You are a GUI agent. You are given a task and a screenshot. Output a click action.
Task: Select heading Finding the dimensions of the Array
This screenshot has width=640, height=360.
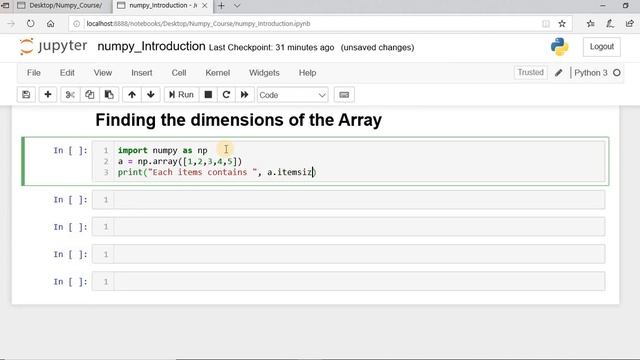pos(239,120)
